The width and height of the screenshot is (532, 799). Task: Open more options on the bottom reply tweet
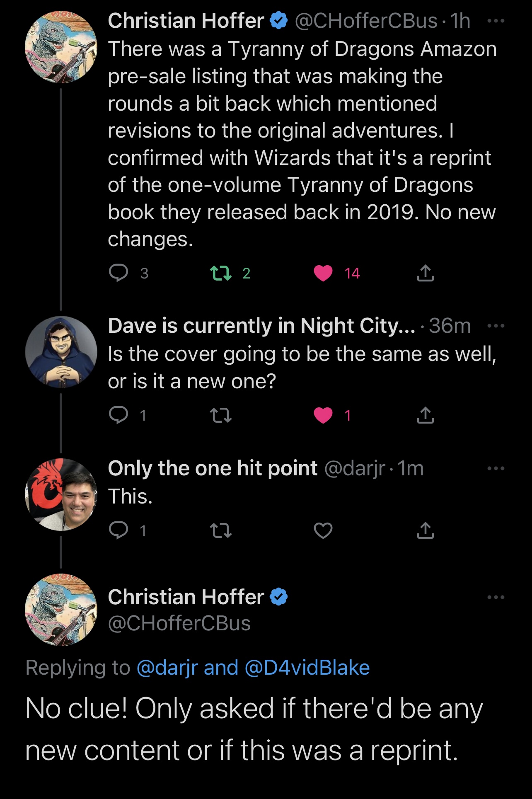click(x=496, y=597)
